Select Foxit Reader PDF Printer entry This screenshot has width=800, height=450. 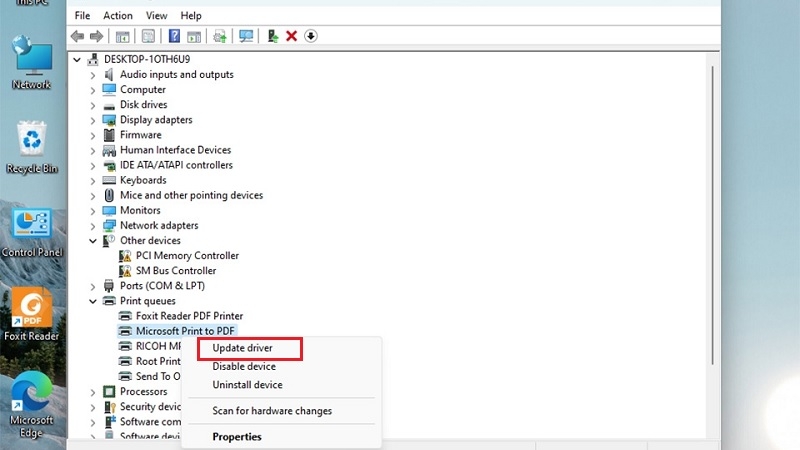(189, 316)
